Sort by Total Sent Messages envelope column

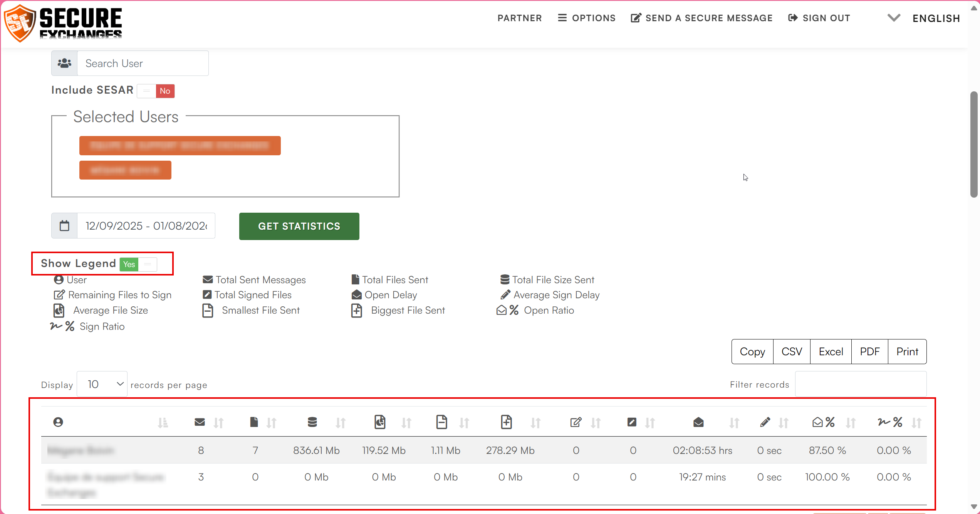pos(200,422)
